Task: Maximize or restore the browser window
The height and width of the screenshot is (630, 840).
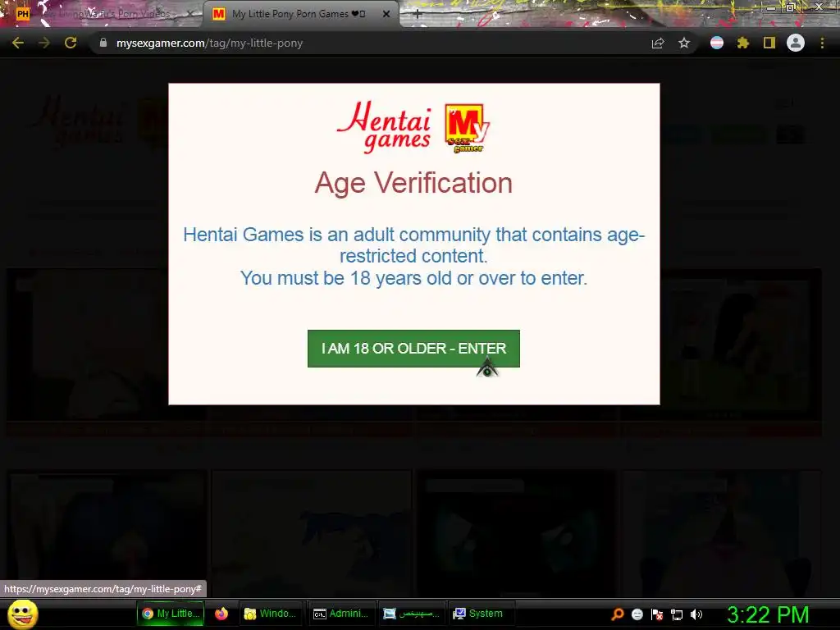Action: click(792, 7)
